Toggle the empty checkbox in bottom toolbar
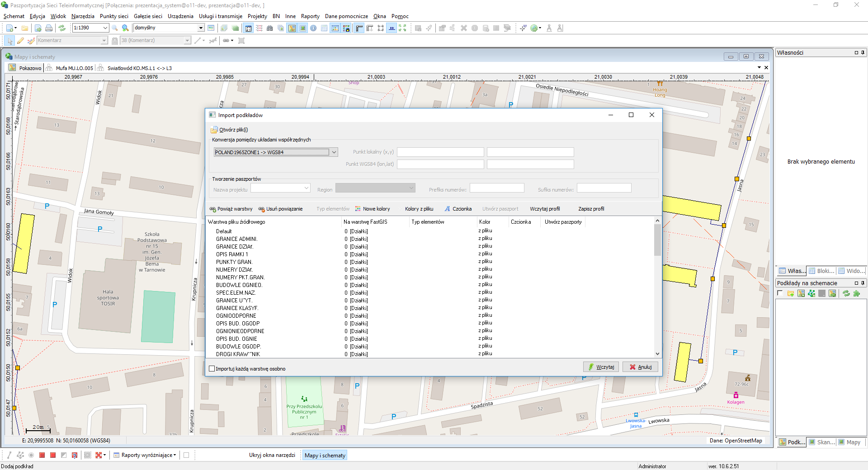 pos(186,455)
